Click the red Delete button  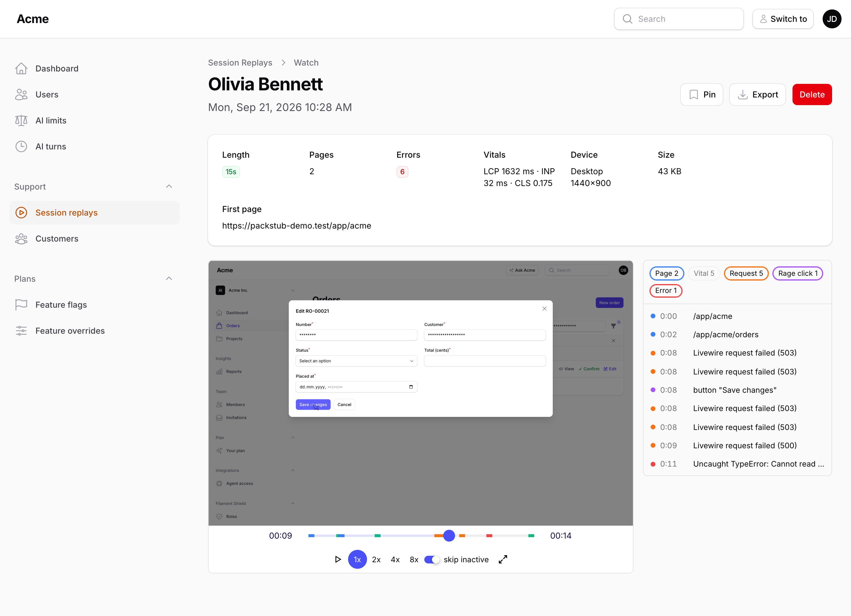[812, 94]
